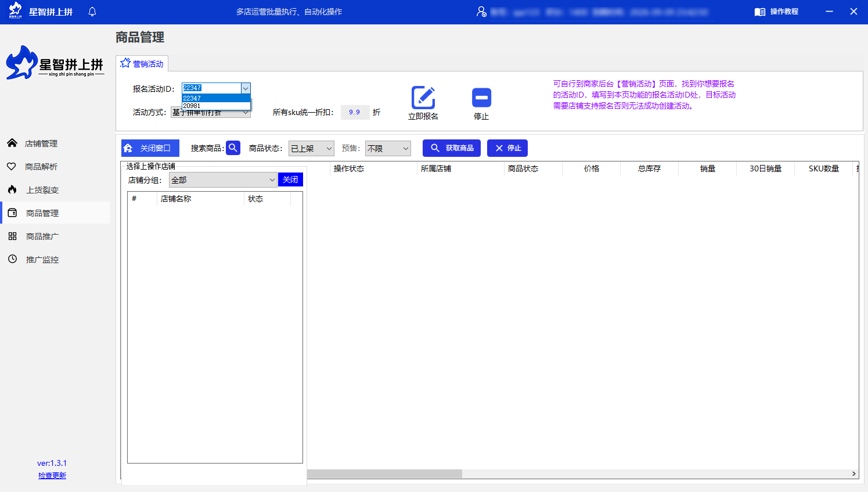Viewport: 868px width, 492px height.
Task: Click the 立即报名 pencil icon
Action: [423, 96]
